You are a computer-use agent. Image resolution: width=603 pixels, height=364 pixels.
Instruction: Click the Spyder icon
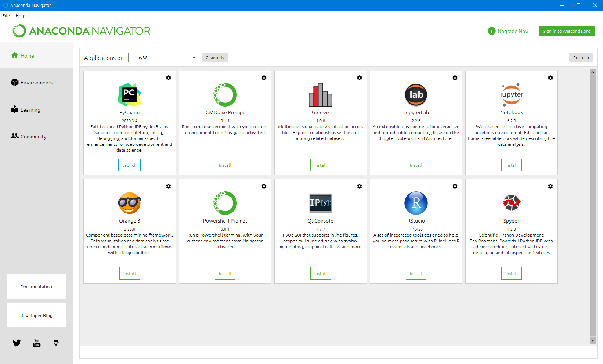tap(512, 203)
